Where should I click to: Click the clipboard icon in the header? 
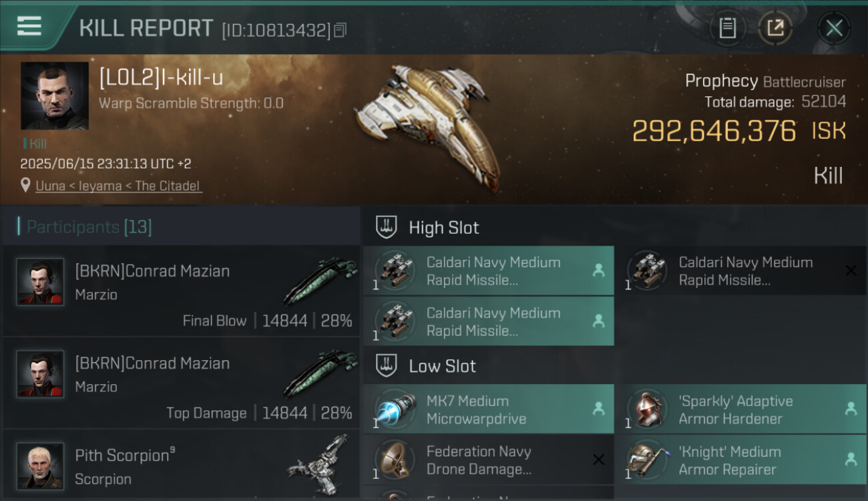(x=727, y=28)
